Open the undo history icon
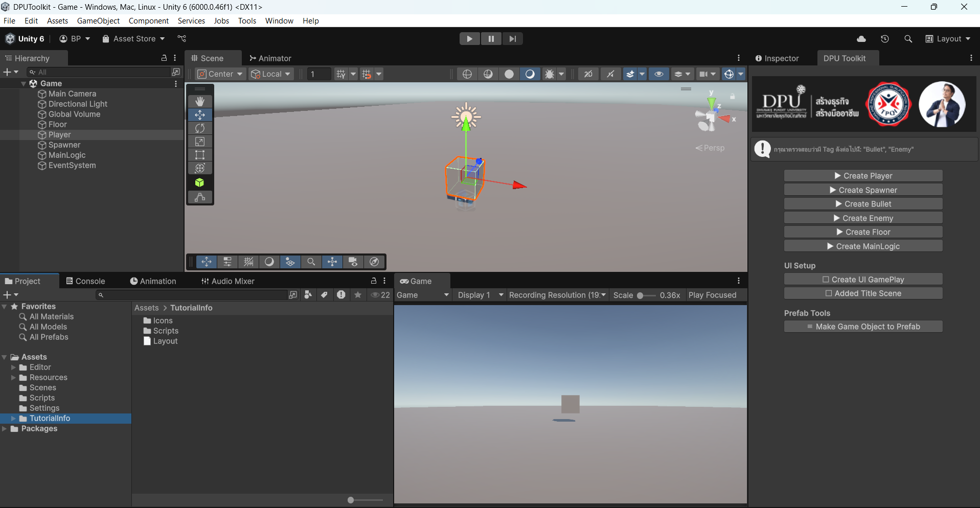 (885, 39)
